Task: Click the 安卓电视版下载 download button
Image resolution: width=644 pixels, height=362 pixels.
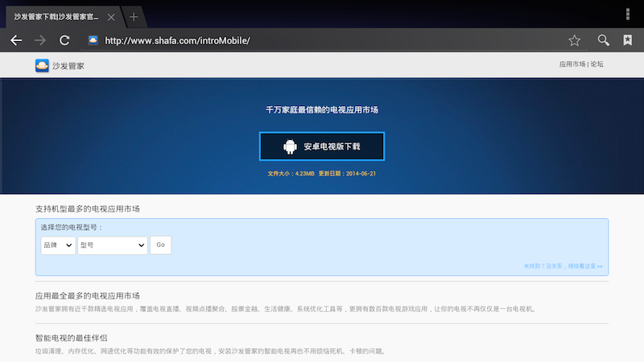Action: tap(322, 146)
